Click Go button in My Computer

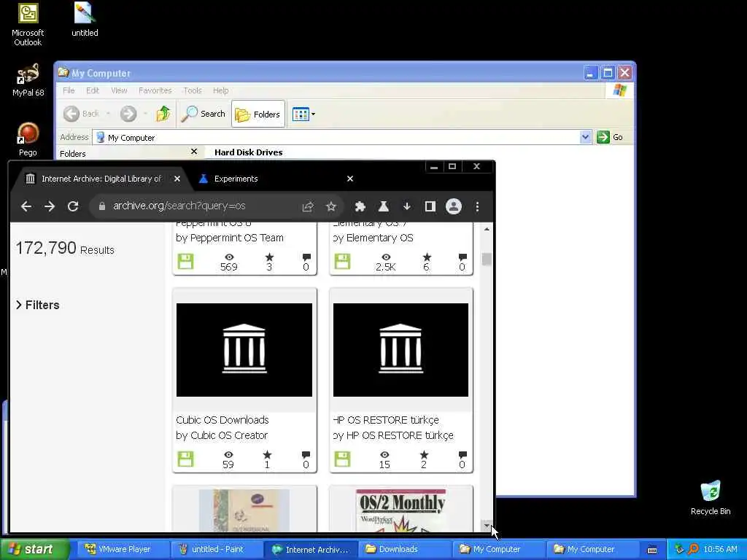[x=610, y=137]
